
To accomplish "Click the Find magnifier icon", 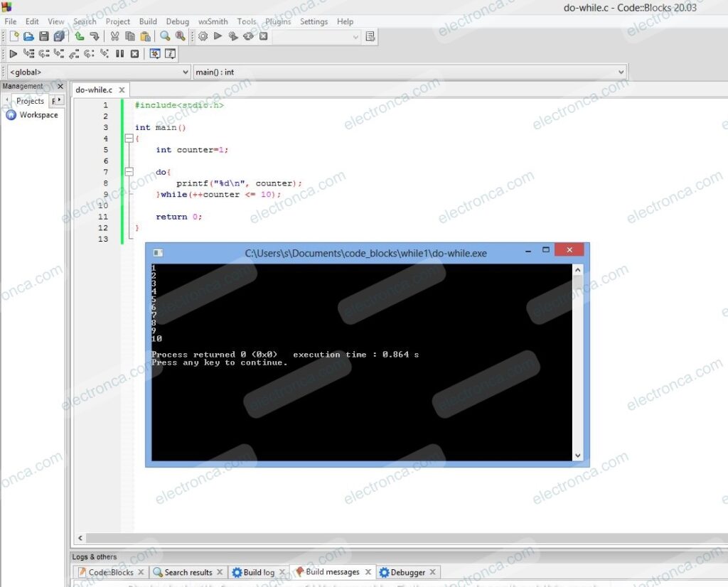I will pyautogui.click(x=165, y=36).
